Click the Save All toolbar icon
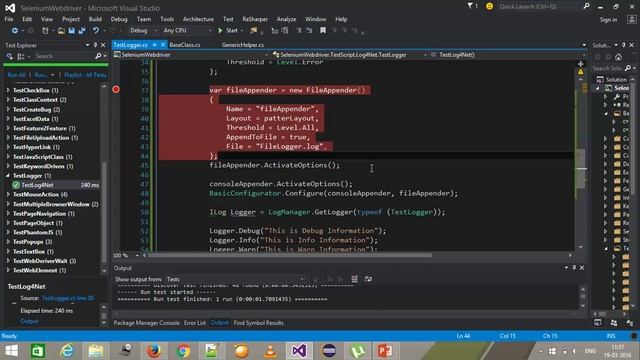This screenshot has height=360, width=640. (82, 31)
